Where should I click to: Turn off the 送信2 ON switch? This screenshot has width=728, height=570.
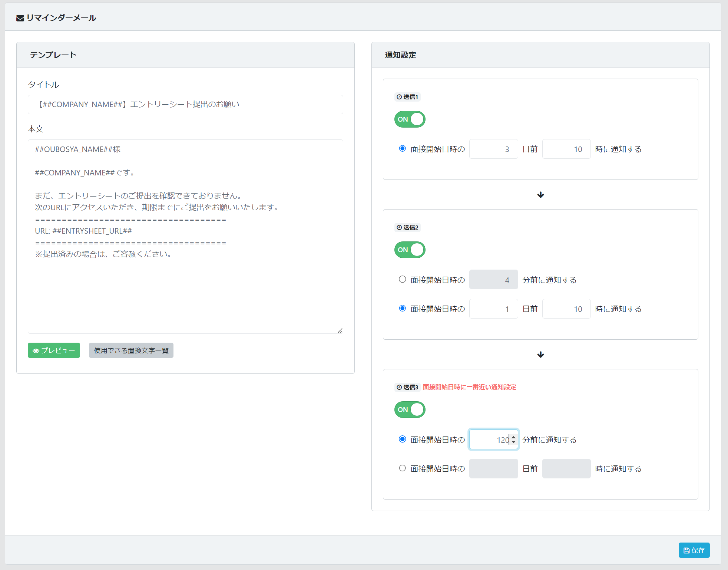pyautogui.click(x=410, y=250)
